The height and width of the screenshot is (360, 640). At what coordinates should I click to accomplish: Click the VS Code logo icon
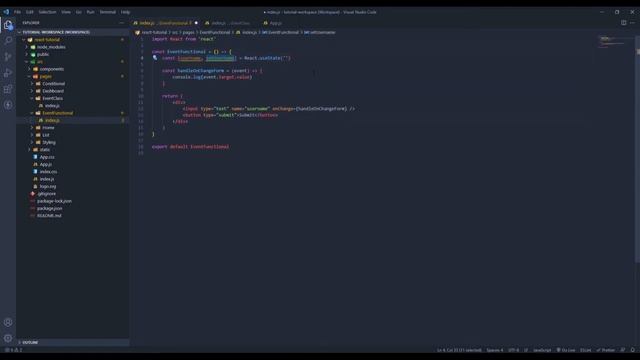tap(6, 12)
